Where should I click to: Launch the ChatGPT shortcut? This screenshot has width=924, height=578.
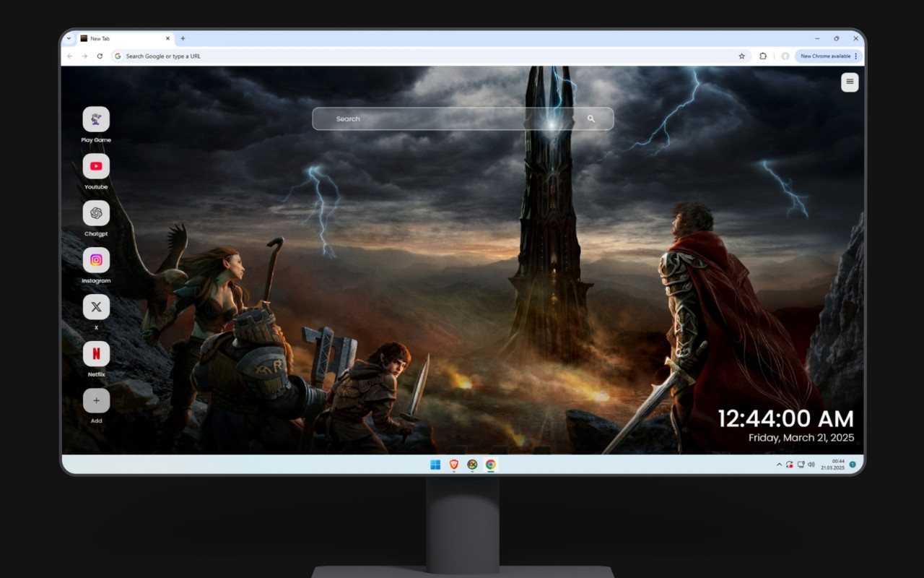[96, 213]
